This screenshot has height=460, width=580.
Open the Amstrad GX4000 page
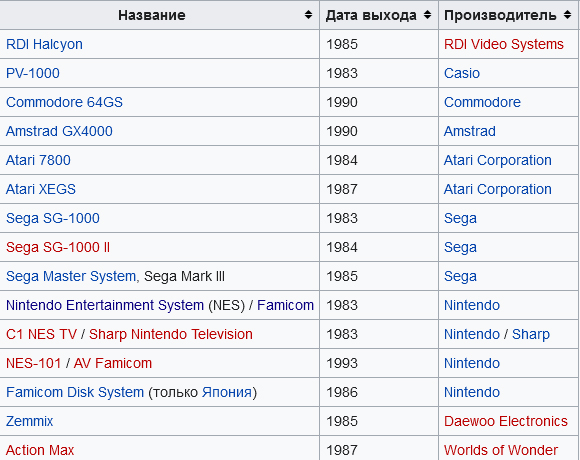click(59, 131)
